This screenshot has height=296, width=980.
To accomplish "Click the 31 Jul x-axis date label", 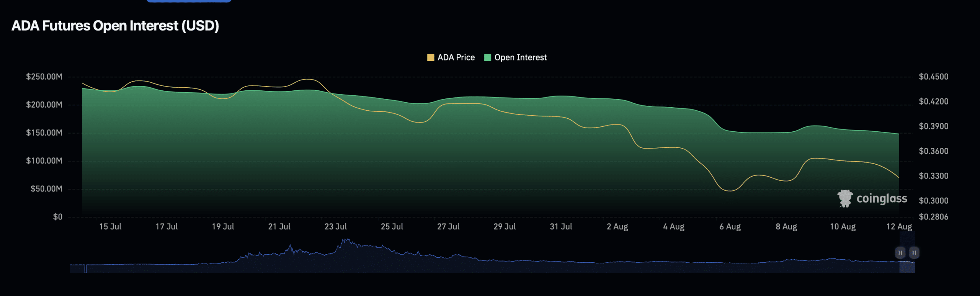I will (561, 227).
